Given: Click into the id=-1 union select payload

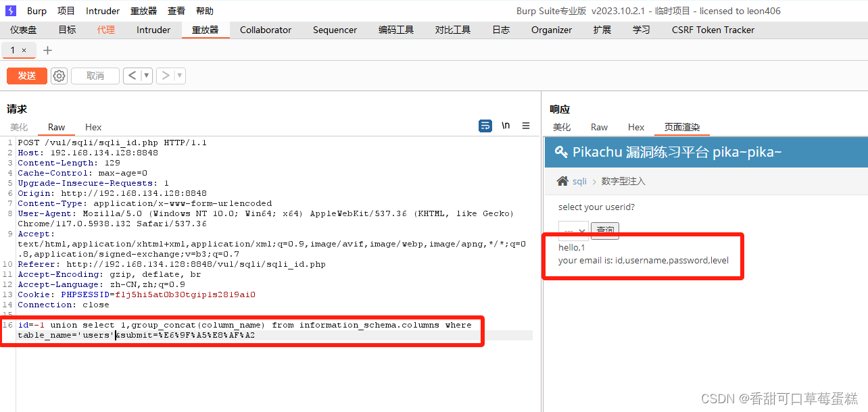Looking at the screenshot, I should point(245,330).
